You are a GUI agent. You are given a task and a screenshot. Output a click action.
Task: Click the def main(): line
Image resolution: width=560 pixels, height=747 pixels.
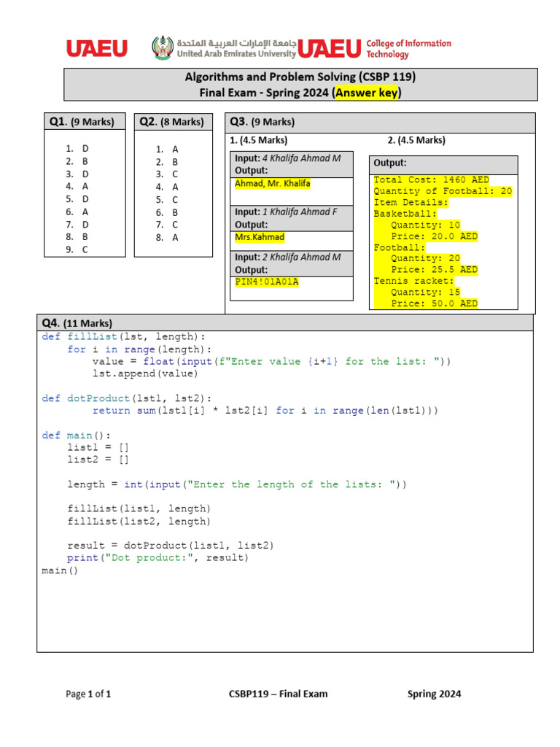pyautogui.click(x=76, y=436)
